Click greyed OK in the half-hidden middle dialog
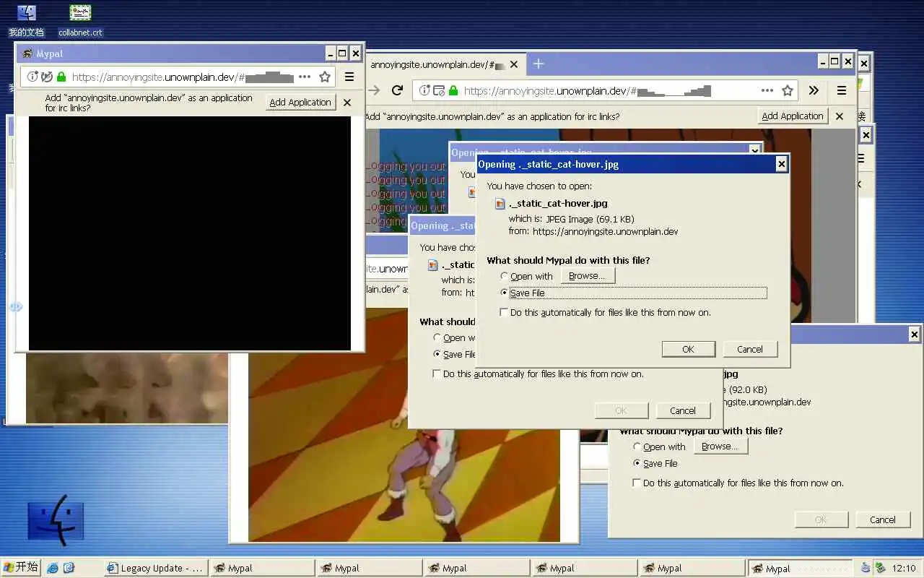 (621, 410)
